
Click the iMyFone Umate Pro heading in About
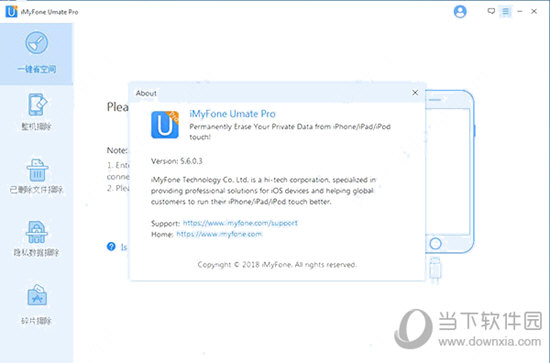[x=232, y=114]
